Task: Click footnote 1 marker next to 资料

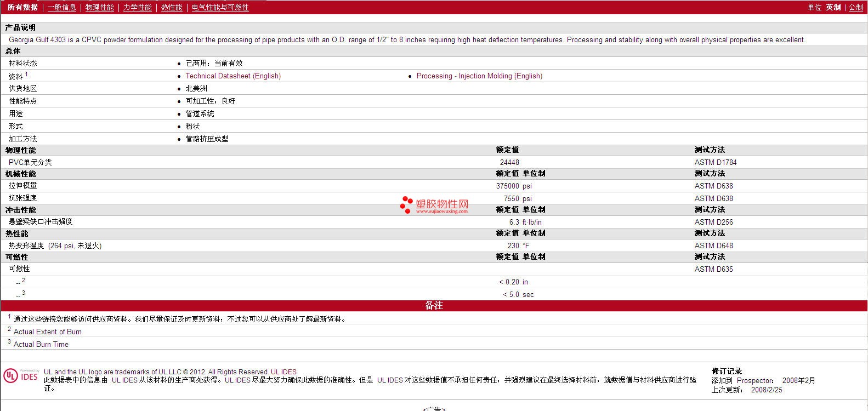Action: [x=26, y=74]
